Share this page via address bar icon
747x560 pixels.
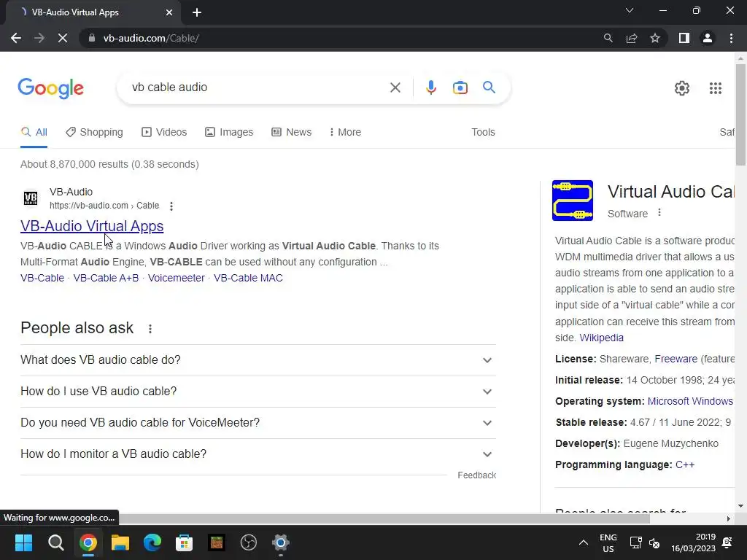pos(632,38)
